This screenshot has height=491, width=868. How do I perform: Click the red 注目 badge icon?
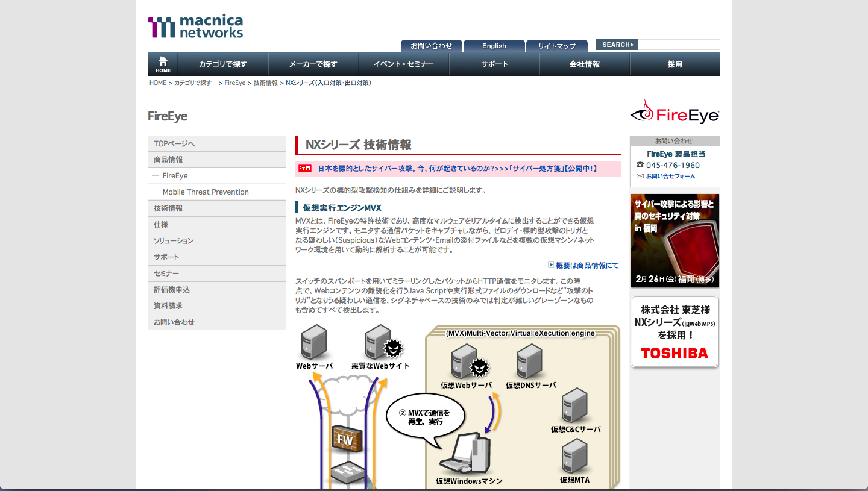click(x=305, y=169)
